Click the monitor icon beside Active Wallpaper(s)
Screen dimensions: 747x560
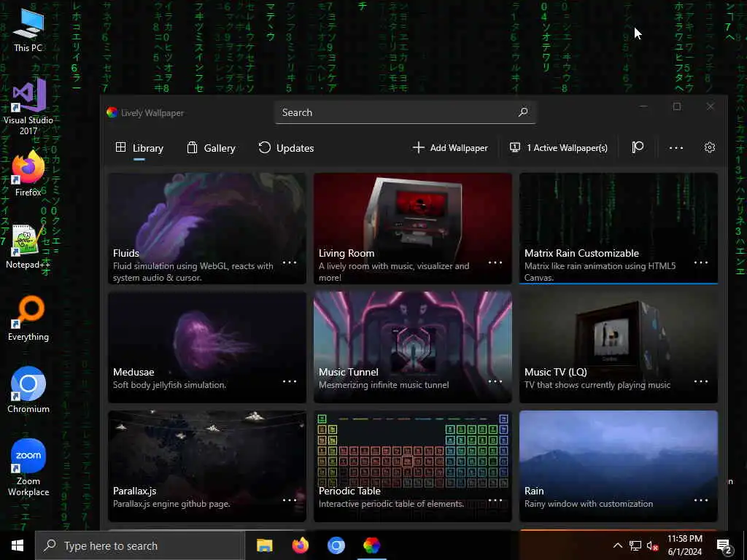pyautogui.click(x=515, y=147)
